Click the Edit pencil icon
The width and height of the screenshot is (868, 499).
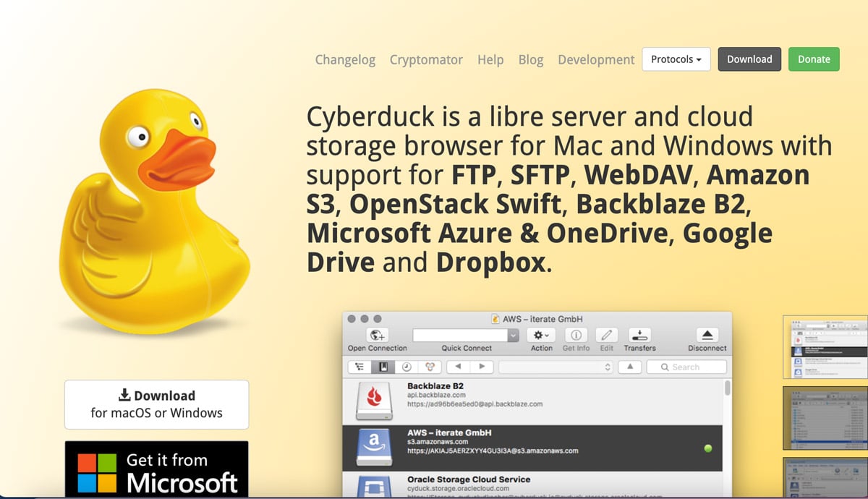[x=606, y=335]
